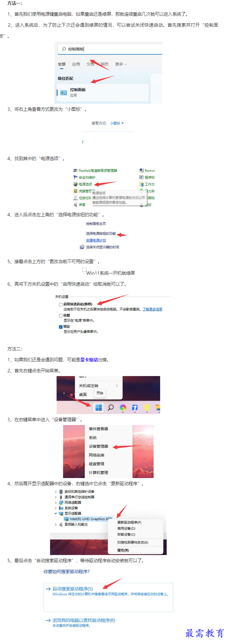Click the blue arrow app icon on taskbar
This screenshot has width=227, height=644.
click(135, 407)
